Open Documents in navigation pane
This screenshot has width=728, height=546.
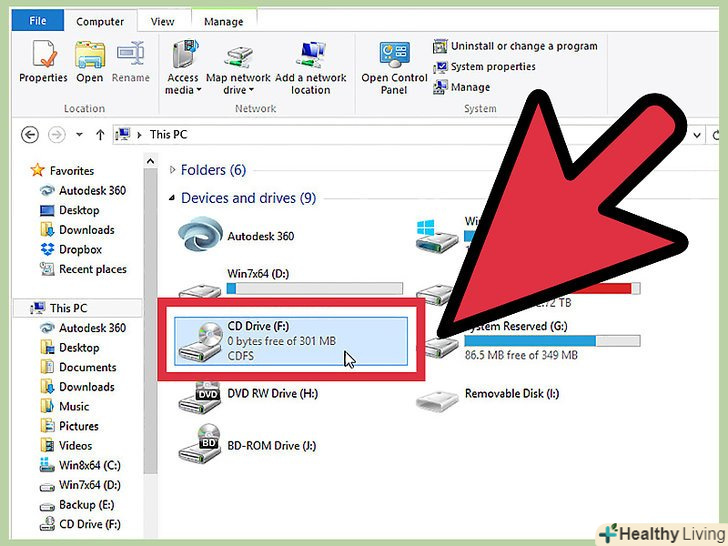coord(78,367)
